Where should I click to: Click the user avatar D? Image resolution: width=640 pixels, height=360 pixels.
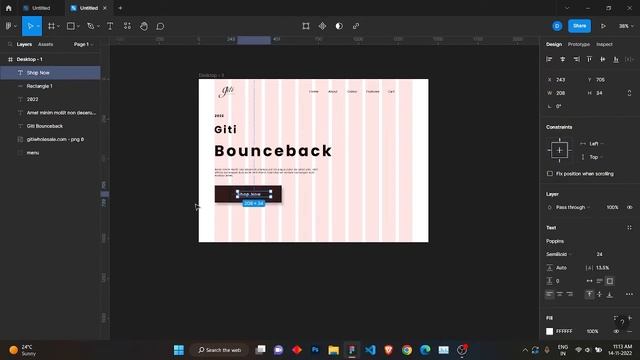[x=557, y=26]
